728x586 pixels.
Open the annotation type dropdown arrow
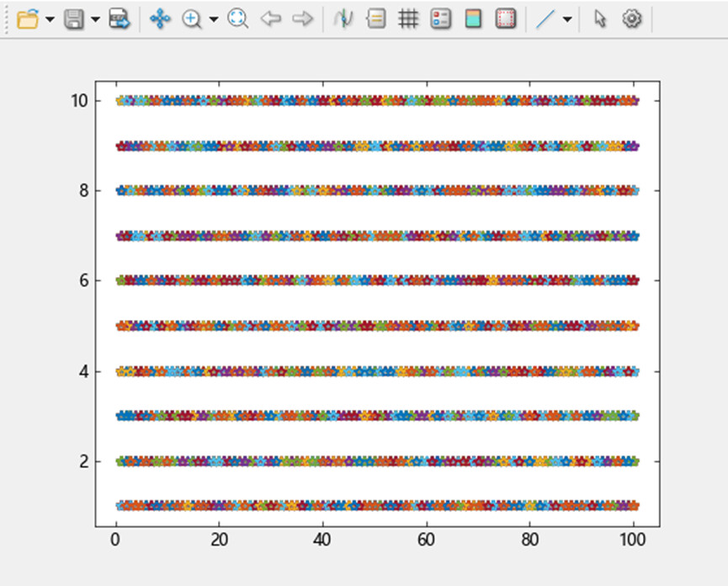click(567, 19)
